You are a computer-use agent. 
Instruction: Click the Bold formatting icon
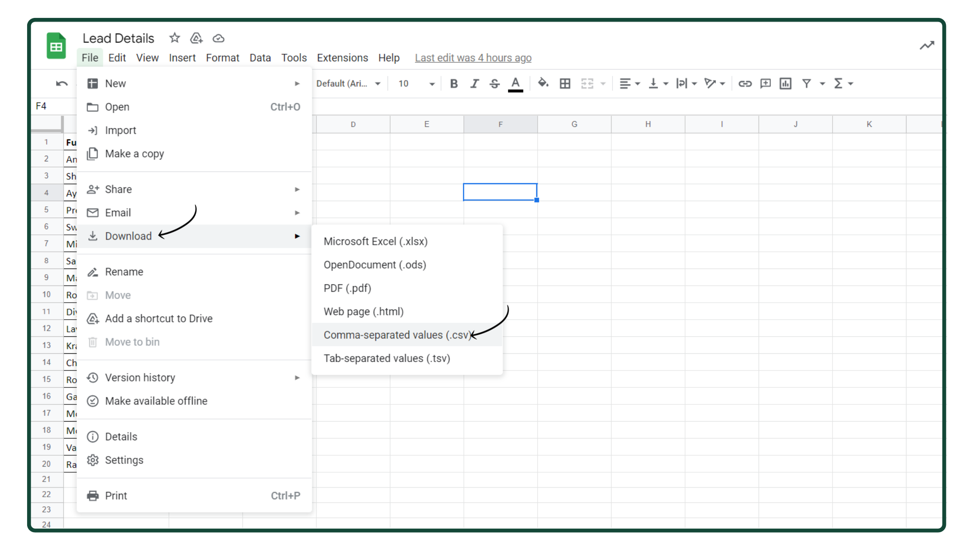tap(454, 84)
